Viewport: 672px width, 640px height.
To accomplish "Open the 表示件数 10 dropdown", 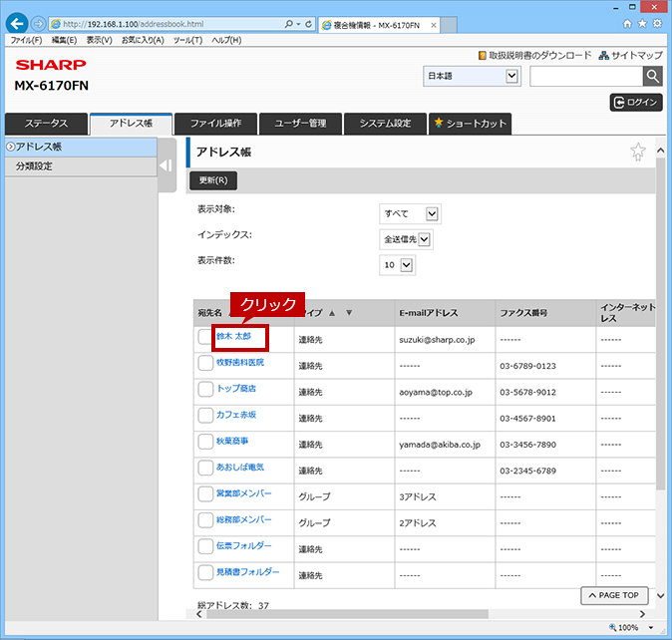I will [x=397, y=265].
